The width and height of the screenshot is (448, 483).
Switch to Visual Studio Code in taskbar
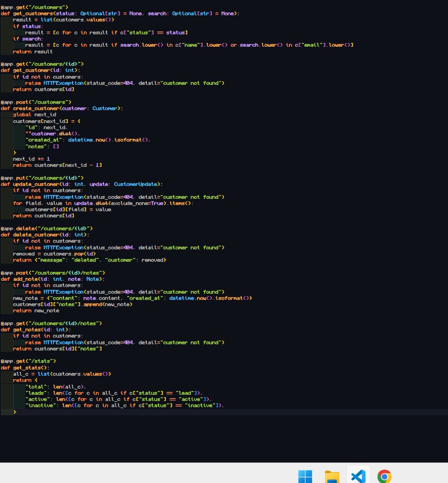(x=358, y=476)
